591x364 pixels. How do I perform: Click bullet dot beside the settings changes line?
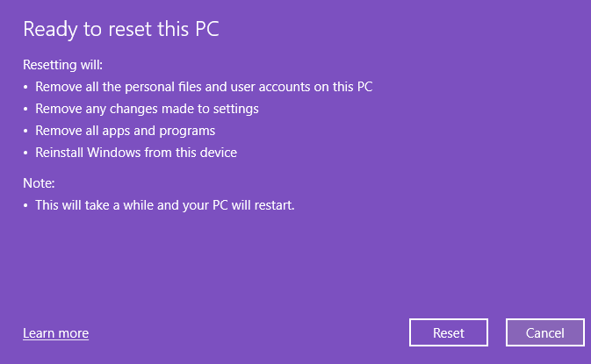[x=25, y=110]
